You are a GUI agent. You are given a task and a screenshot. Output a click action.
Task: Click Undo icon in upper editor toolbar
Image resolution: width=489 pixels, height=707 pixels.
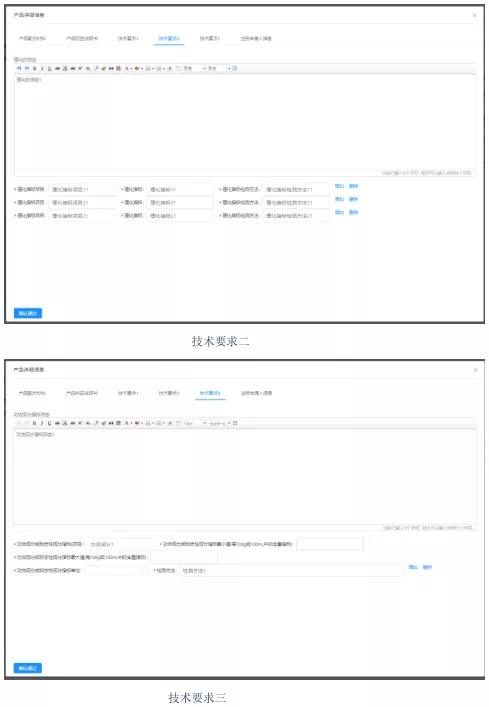(x=19, y=69)
